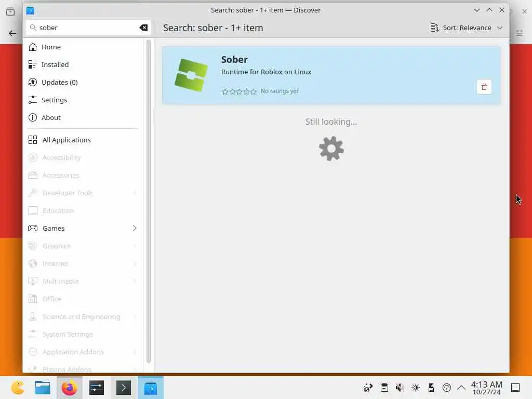
Task: Click the Sober app icon
Action: tap(191, 75)
